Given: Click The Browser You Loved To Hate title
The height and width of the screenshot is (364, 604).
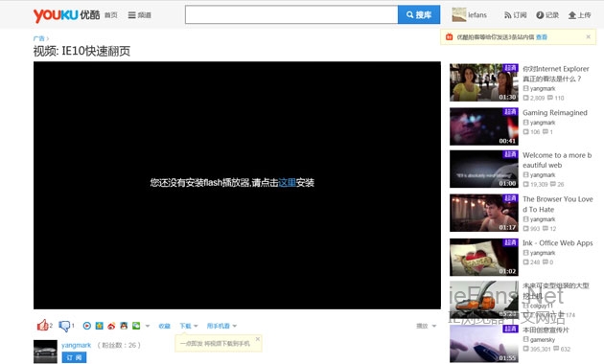Looking at the screenshot, I should click(558, 204).
